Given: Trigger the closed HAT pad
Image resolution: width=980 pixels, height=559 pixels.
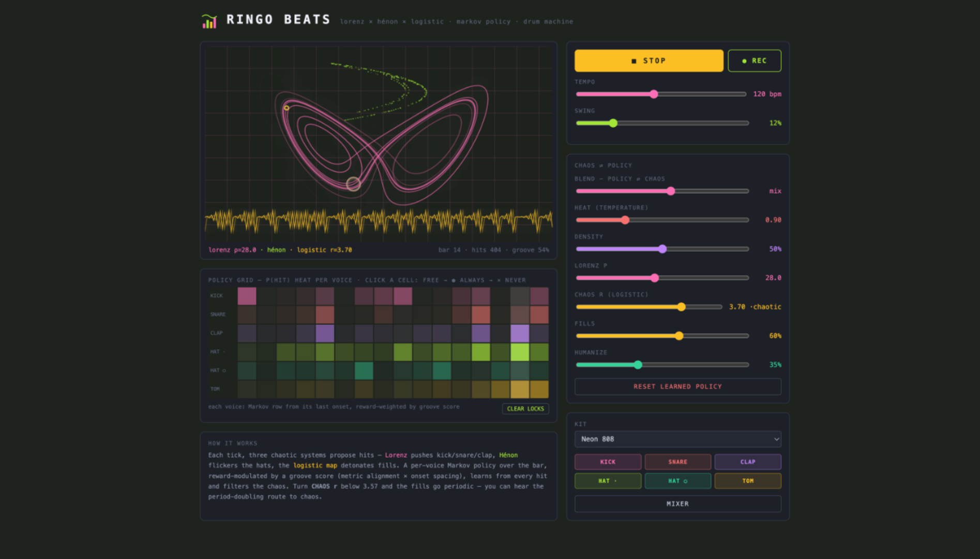Looking at the screenshot, I should pos(608,481).
